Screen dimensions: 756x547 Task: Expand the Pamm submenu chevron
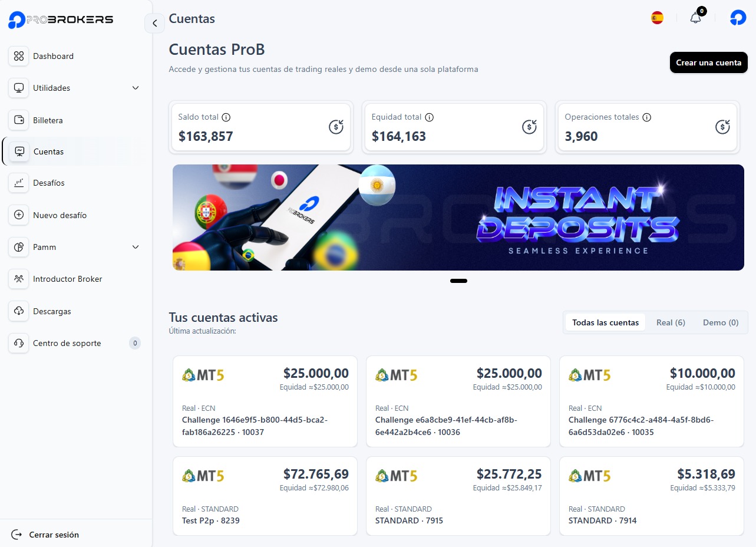pyautogui.click(x=136, y=247)
